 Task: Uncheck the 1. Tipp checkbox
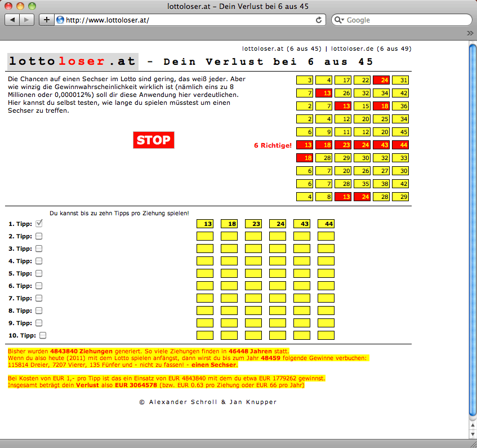(39, 223)
